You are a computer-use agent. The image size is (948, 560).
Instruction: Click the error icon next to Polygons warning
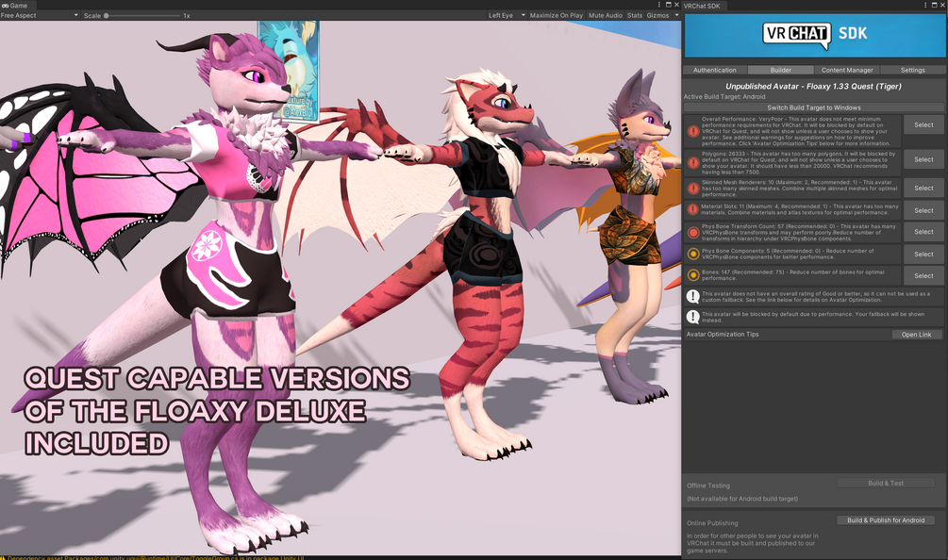(x=693, y=162)
